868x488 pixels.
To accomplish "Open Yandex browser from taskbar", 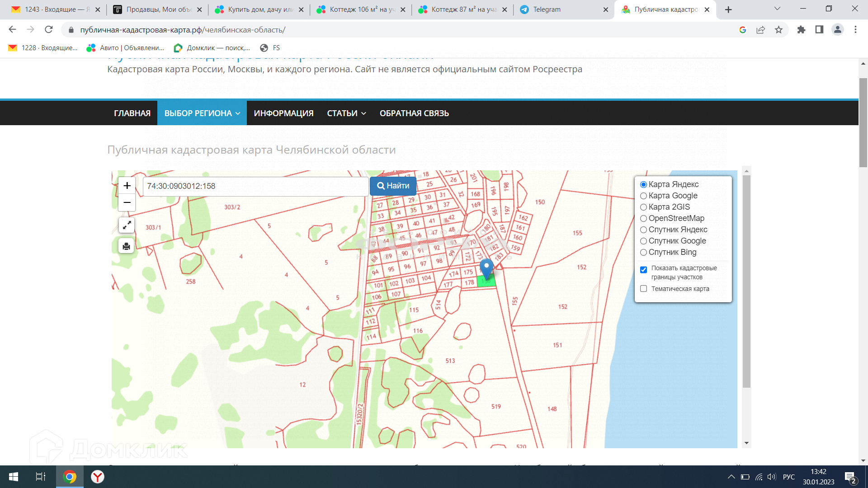I will [x=98, y=477].
